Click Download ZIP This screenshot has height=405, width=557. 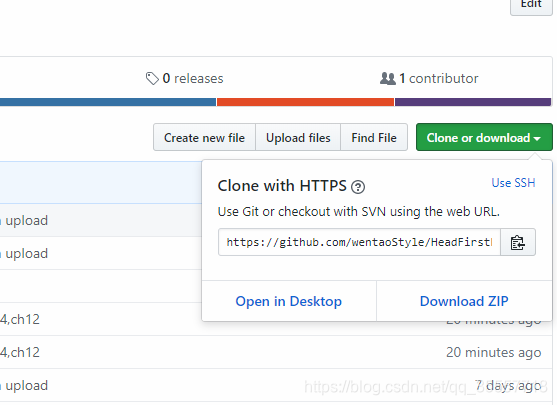(464, 301)
